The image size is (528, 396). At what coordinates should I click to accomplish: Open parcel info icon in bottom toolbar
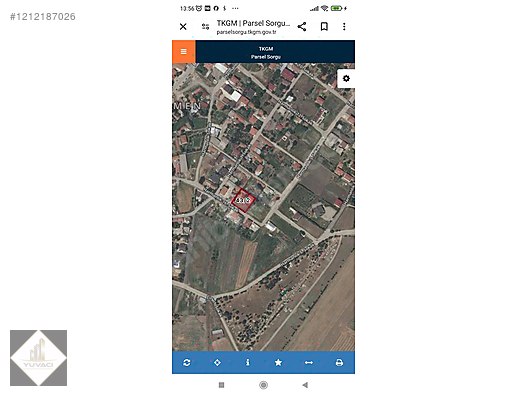(x=248, y=362)
